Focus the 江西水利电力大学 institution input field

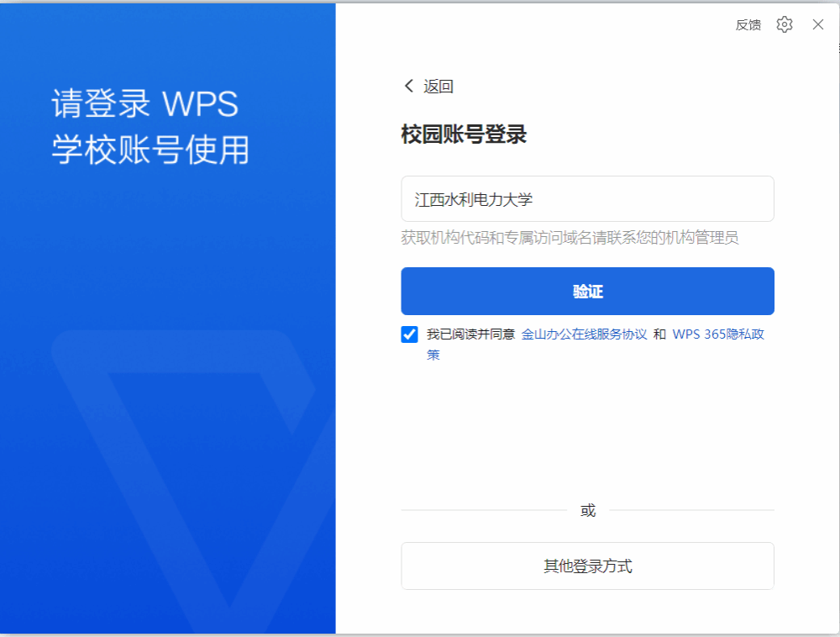click(x=587, y=199)
